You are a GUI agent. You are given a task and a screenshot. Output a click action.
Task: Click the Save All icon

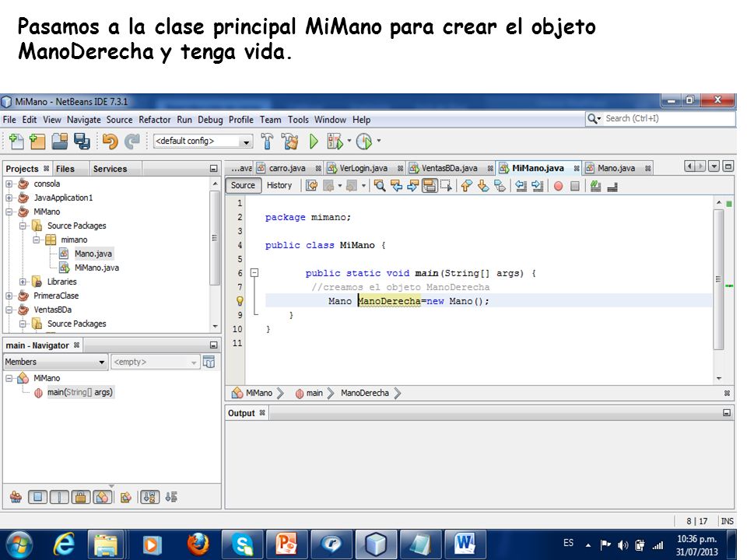(x=82, y=141)
